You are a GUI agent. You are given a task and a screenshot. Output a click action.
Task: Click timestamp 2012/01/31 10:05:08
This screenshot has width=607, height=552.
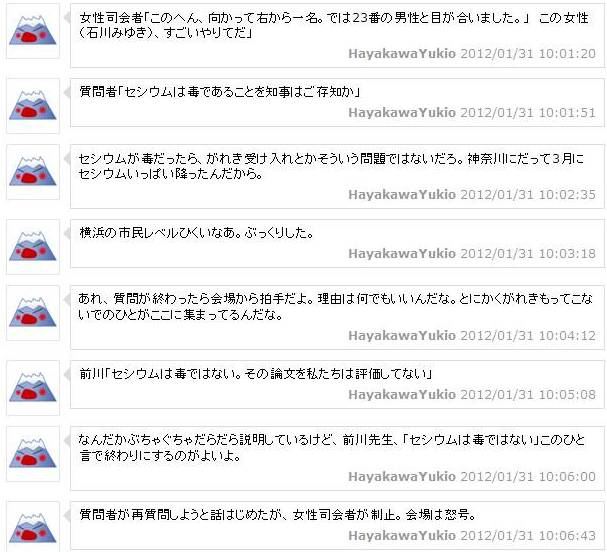pyautogui.click(x=528, y=394)
